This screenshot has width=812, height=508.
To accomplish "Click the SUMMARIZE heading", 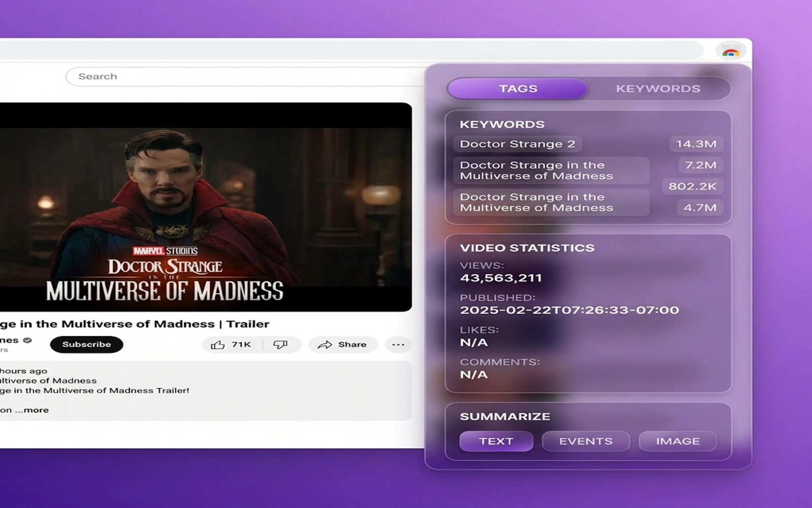I will [x=505, y=417].
